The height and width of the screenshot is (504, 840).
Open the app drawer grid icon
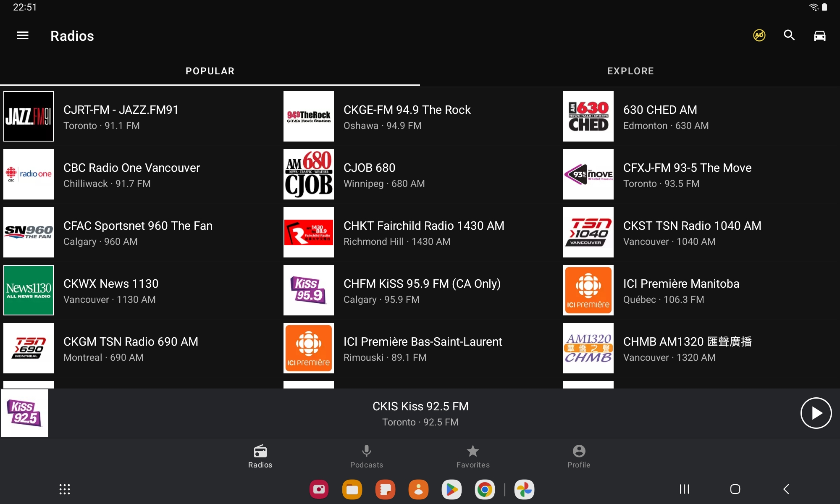click(x=65, y=489)
